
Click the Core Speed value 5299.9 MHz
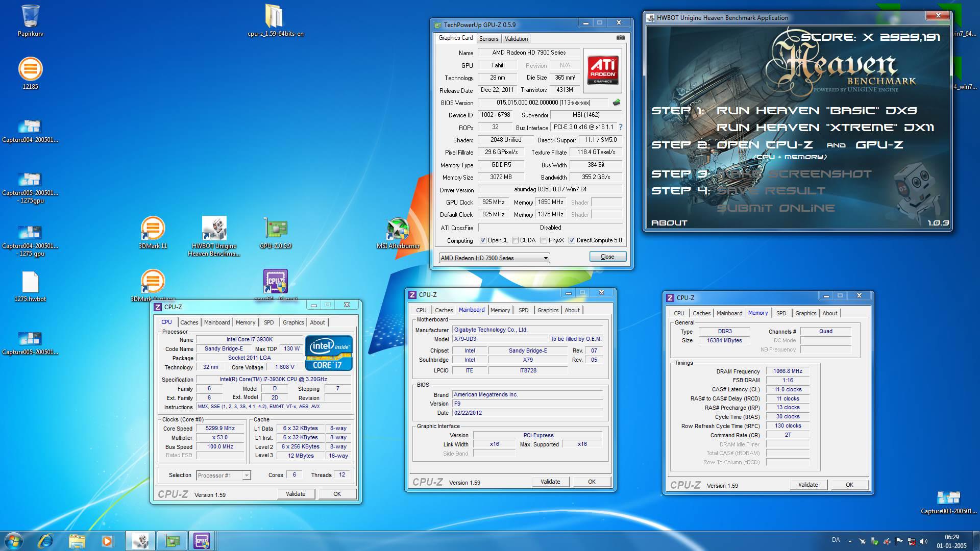point(220,429)
